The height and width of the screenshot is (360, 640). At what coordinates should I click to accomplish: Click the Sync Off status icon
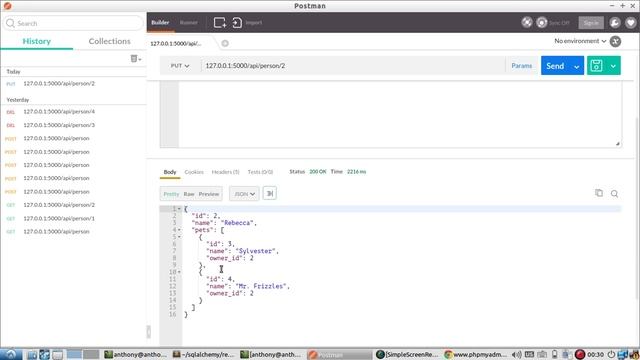pos(542,22)
